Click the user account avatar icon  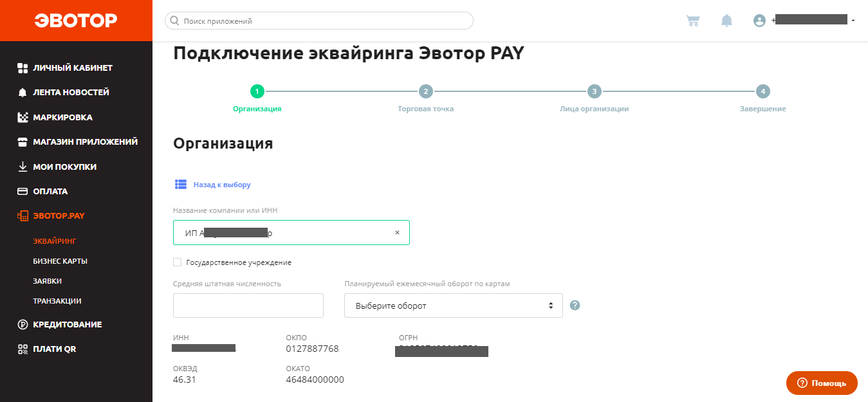tap(759, 21)
